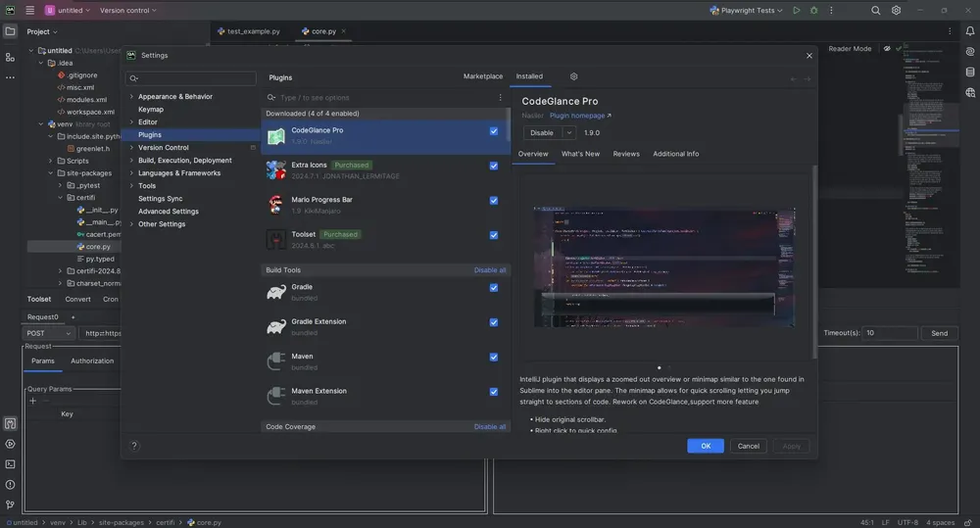Toggle CodeGlance Pro enabled checkbox

tap(494, 131)
